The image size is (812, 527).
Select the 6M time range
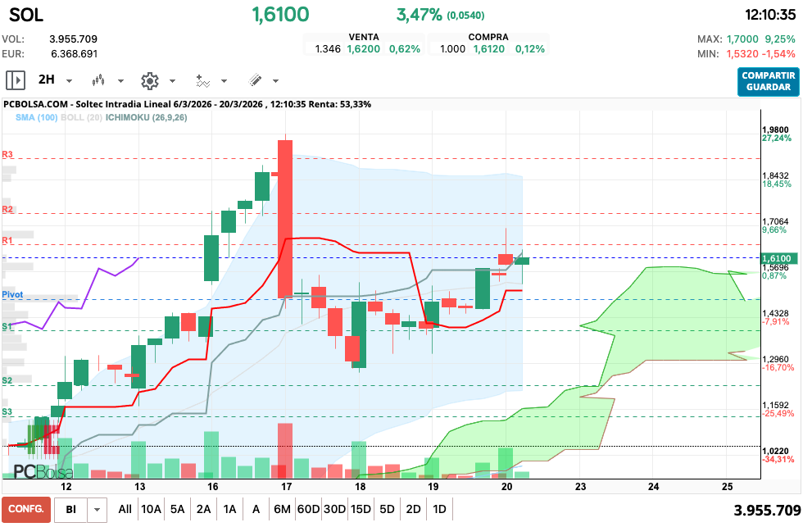(x=282, y=509)
